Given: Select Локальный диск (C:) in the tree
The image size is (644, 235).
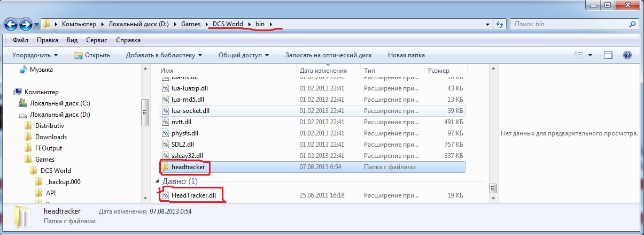Looking at the screenshot, I should pos(60,103).
